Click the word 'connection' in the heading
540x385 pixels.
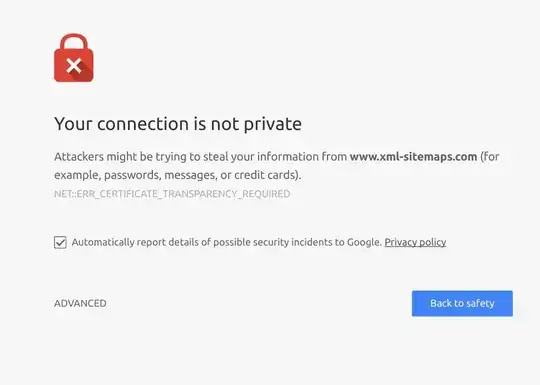143,124
